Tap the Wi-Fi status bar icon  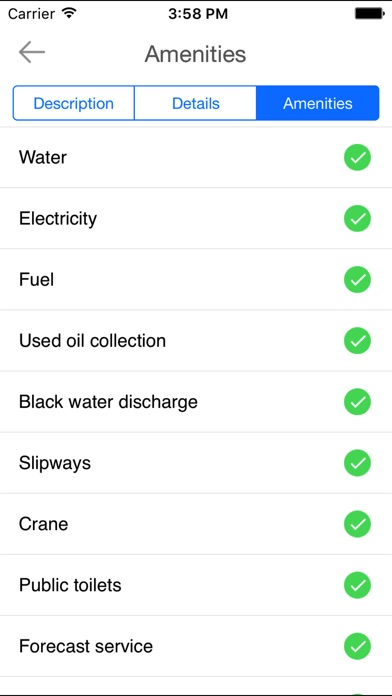[x=69, y=13]
